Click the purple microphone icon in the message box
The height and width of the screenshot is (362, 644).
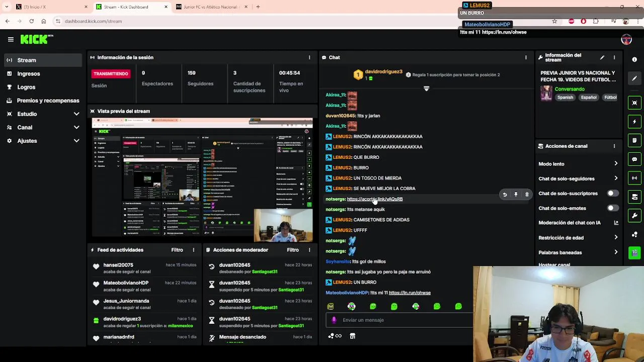[x=334, y=320]
